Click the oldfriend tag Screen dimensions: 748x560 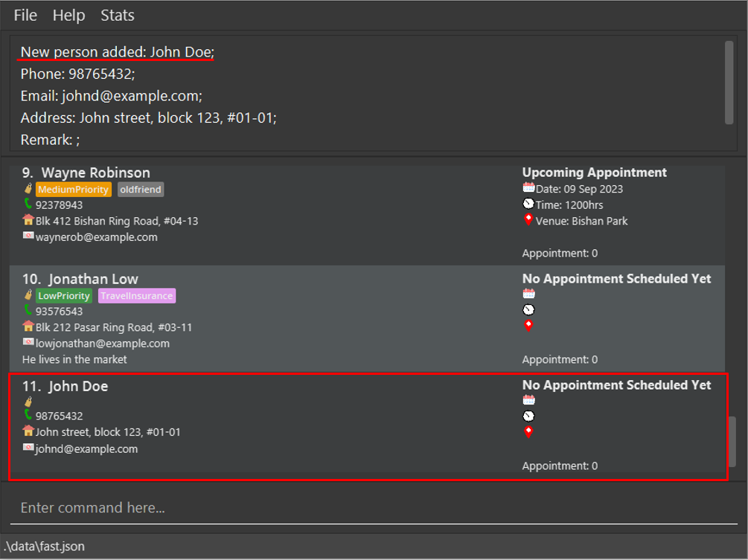pyautogui.click(x=141, y=190)
